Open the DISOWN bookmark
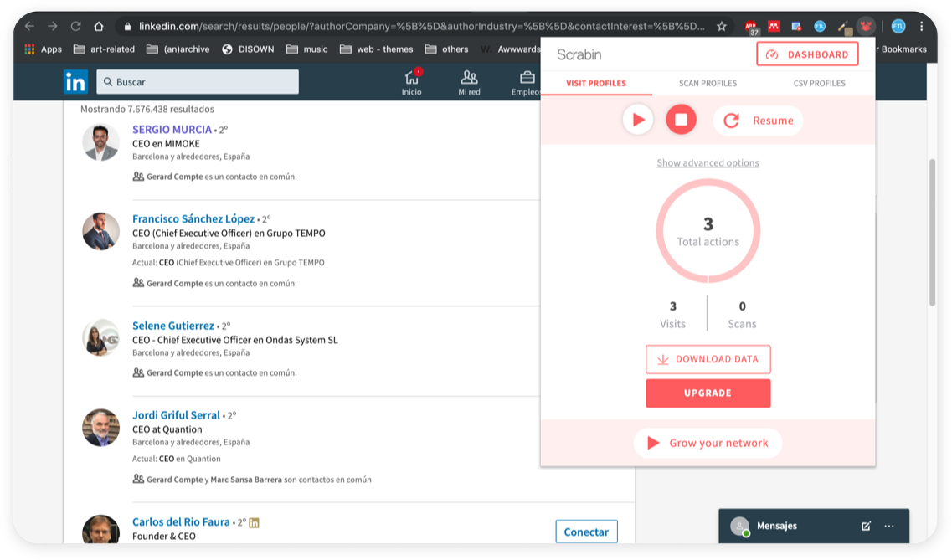Screen dimensions: 952x560 tap(248, 49)
